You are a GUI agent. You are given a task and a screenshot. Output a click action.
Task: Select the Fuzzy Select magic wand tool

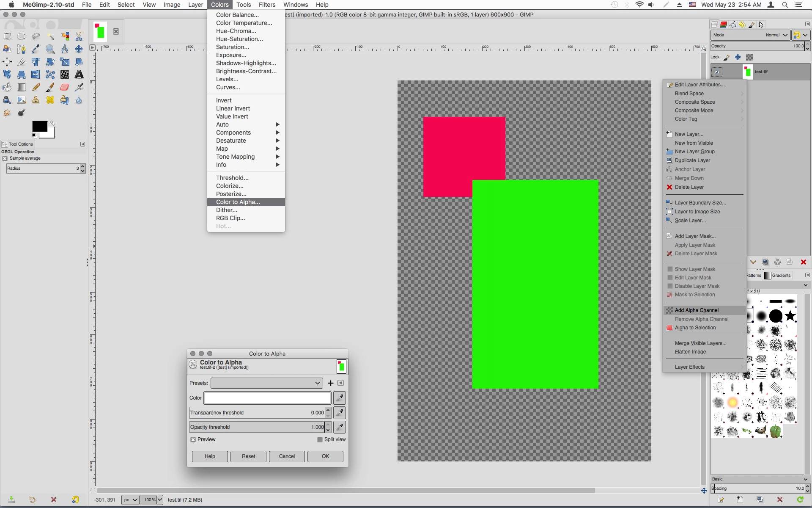pyautogui.click(x=50, y=36)
